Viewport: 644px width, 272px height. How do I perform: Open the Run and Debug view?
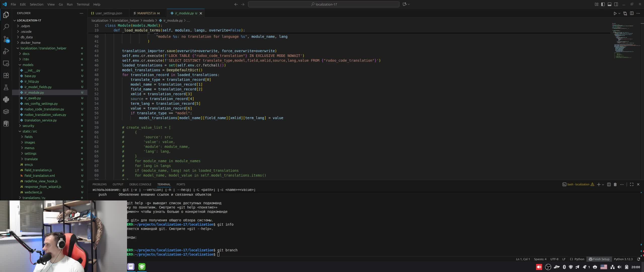[x=6, y=51]
